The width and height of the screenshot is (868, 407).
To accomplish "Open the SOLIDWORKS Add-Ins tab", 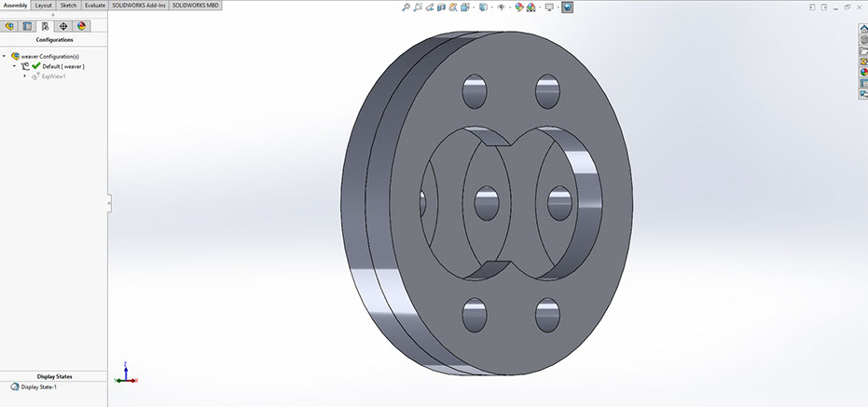I will (140, 6).
